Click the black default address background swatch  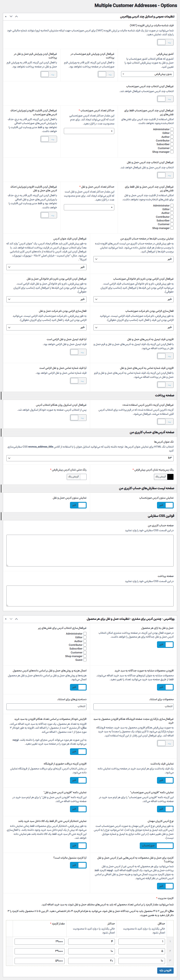170,476
